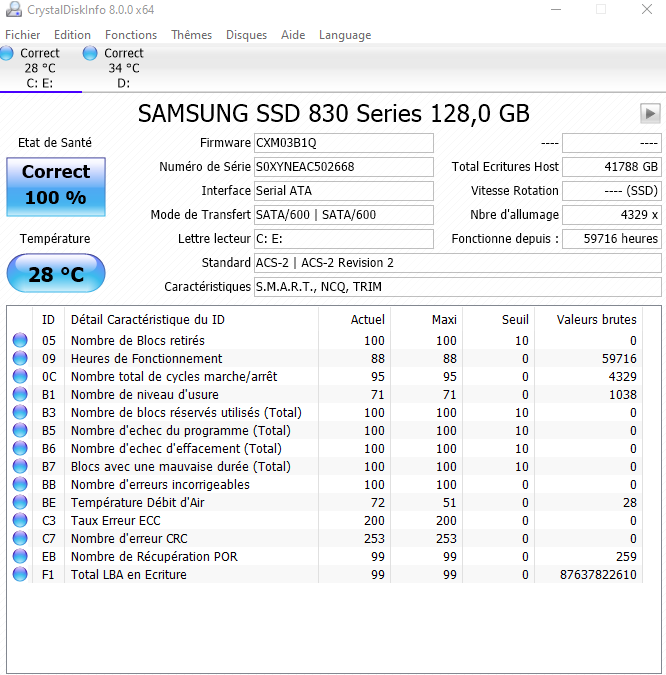Open the Fichier menu
Viewport: 666px width, 675px height.
23,35
